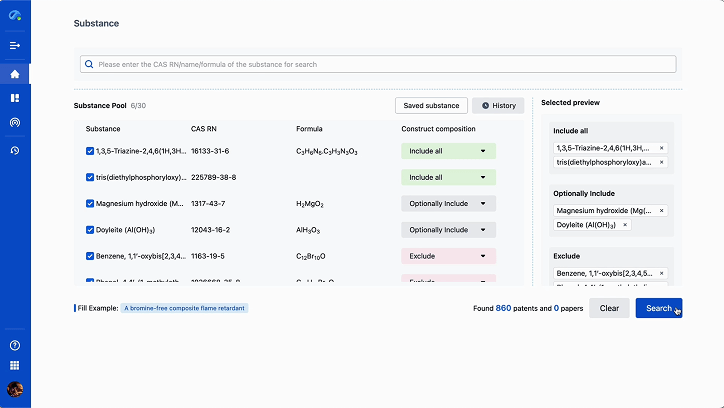Open the History panel
Screen dimensions: 724x408
point(498,105)
